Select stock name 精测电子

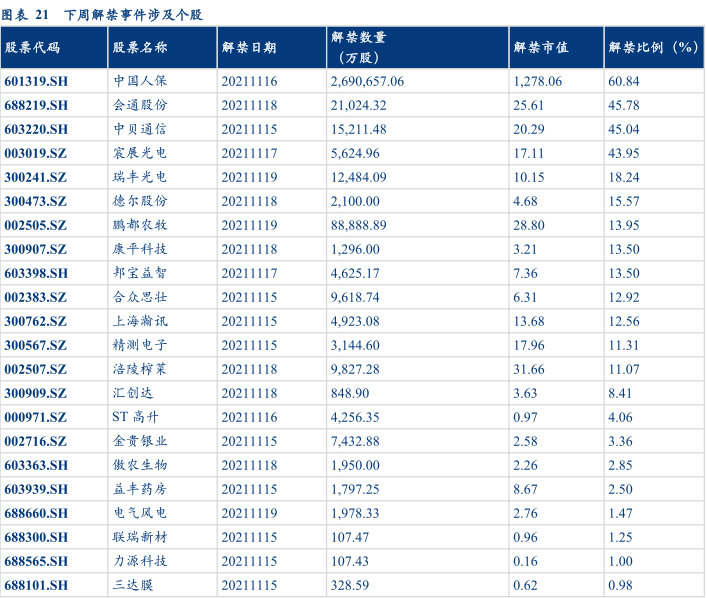tap(140, 345)
